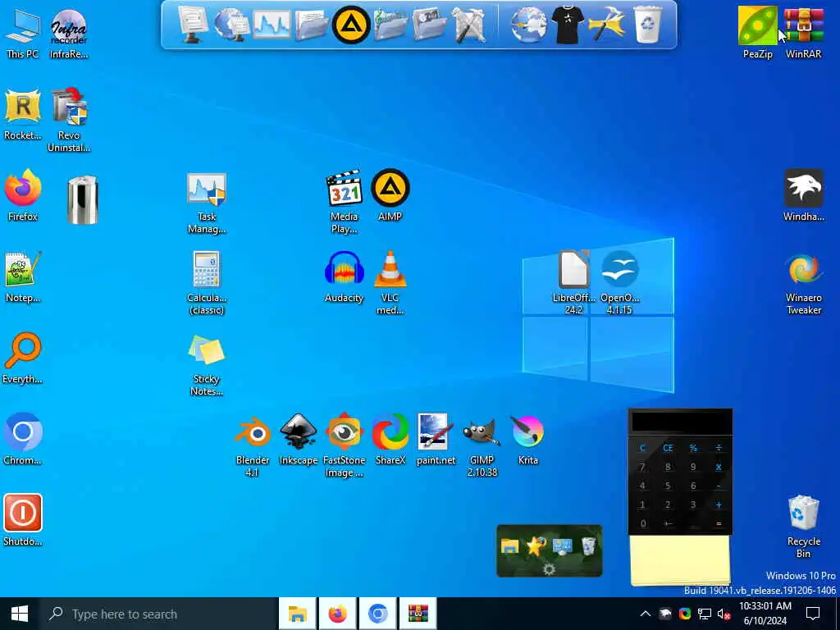Image resolution: width=840 pixels, height=630 pixels.
Task: Open the Inkscape desktop shortcut
Action: 299,440
